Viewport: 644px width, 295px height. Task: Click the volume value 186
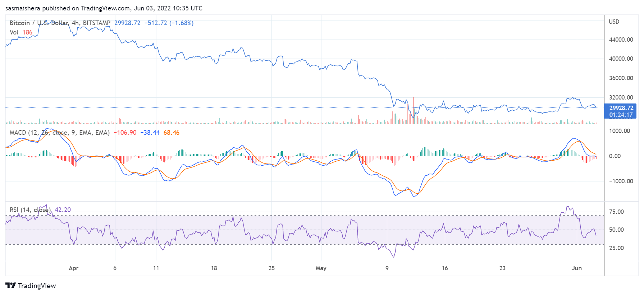point(27,32)
